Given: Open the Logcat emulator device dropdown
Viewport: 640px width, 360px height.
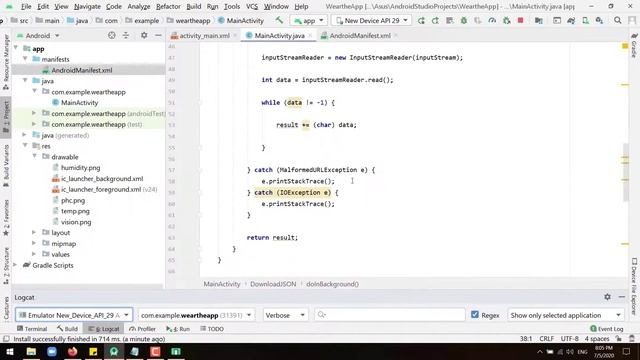Looking at the screenshot, I should [x=74, y=315].
